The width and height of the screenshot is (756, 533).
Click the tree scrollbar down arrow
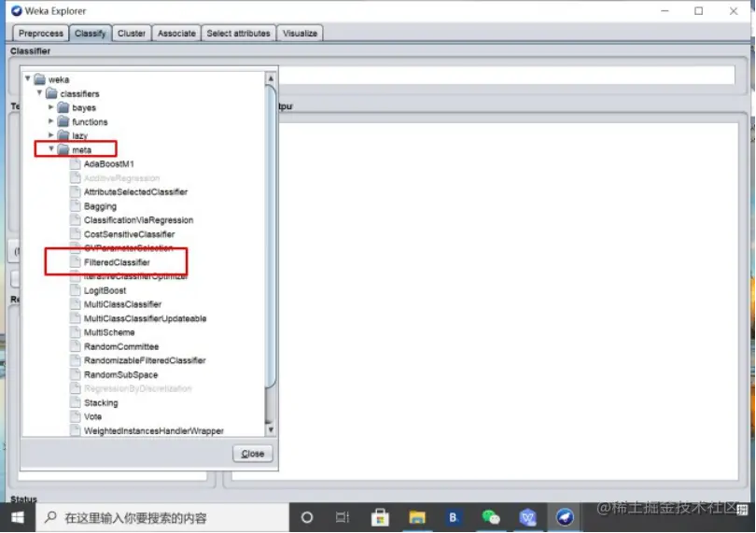click(271, 429)
